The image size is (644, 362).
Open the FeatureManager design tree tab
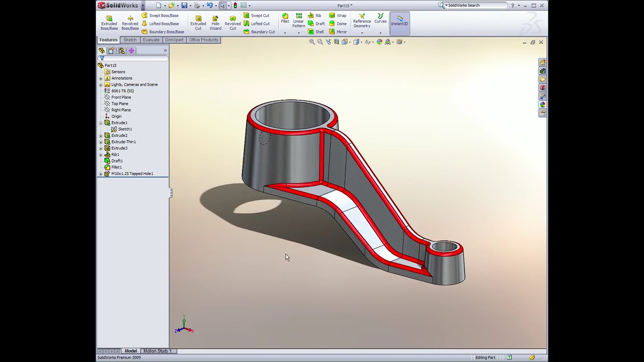pyautogui.click(x=102, y=50)
